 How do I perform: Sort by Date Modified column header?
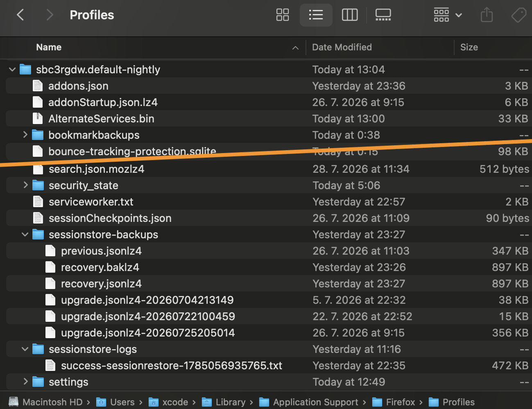(342, 47)
